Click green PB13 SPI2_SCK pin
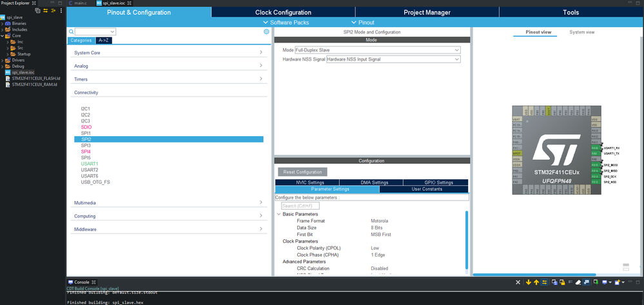Screen dimensions: 644x305 point(595,176)
